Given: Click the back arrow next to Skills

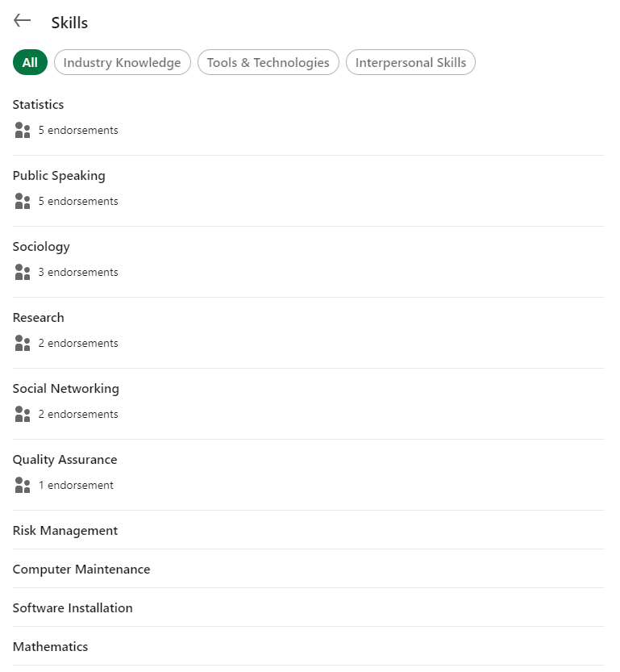Looking at the screenshot, I should 22,21.
